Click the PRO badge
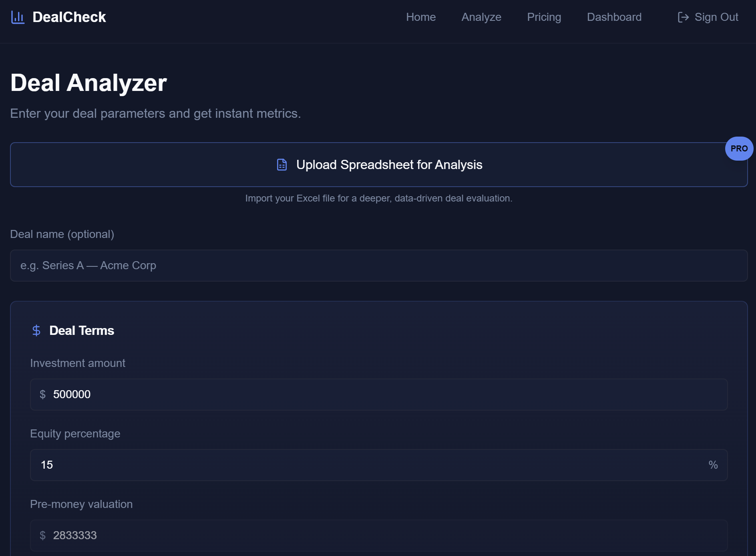Viewport: 756px width, 556px height. point(739,149)
